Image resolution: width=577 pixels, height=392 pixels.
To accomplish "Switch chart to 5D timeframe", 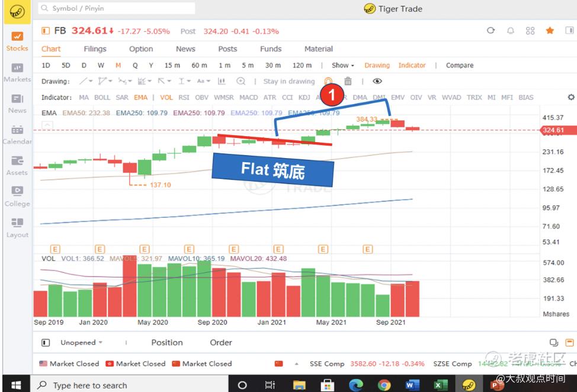I will [66, 66].
